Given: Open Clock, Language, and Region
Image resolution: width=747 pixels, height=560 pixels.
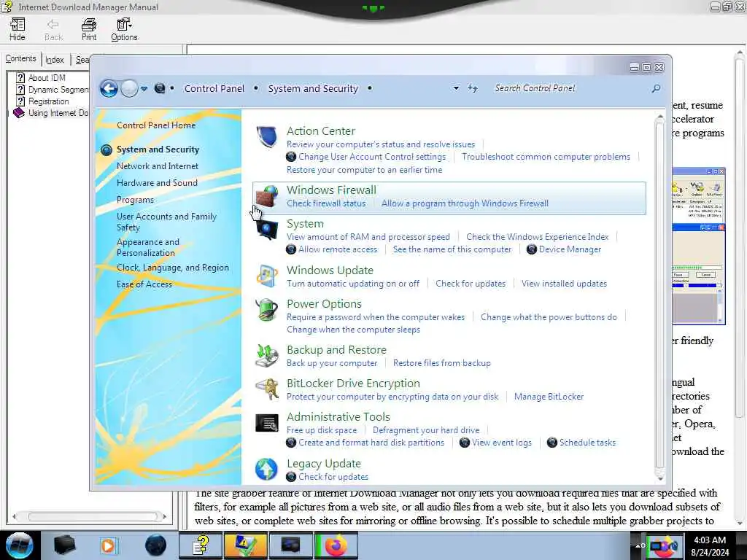Looking at the screenshot, I should [172, 268].
